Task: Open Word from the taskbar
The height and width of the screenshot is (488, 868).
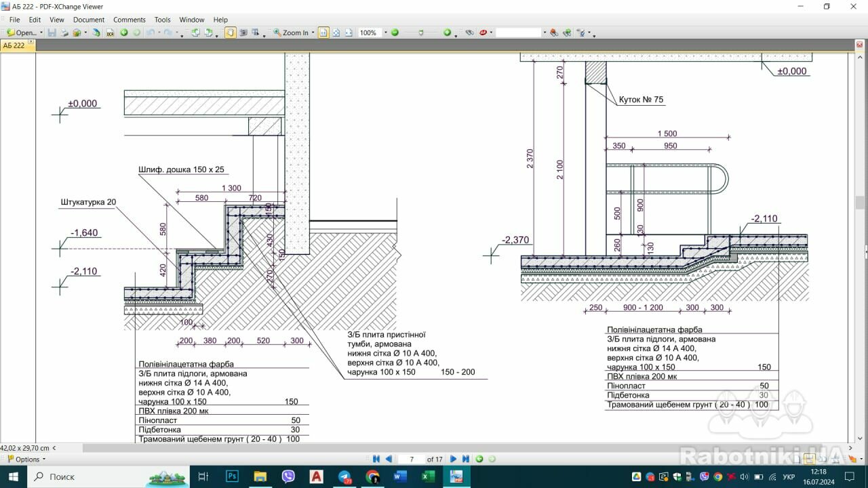Action: [399, 476]
